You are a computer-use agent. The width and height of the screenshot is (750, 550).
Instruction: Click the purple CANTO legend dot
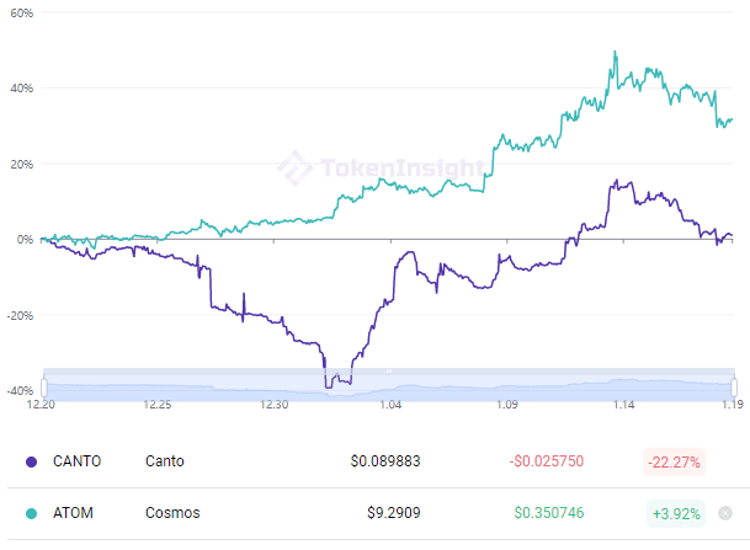coord(31,461)
